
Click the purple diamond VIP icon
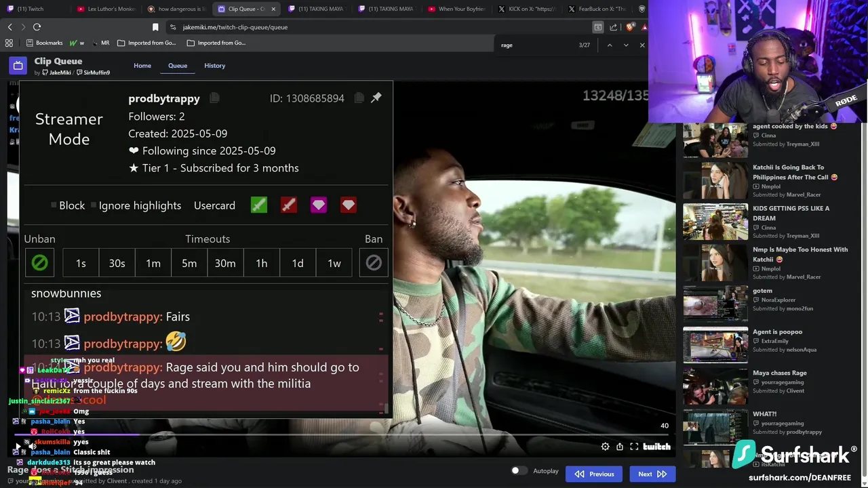319,205
